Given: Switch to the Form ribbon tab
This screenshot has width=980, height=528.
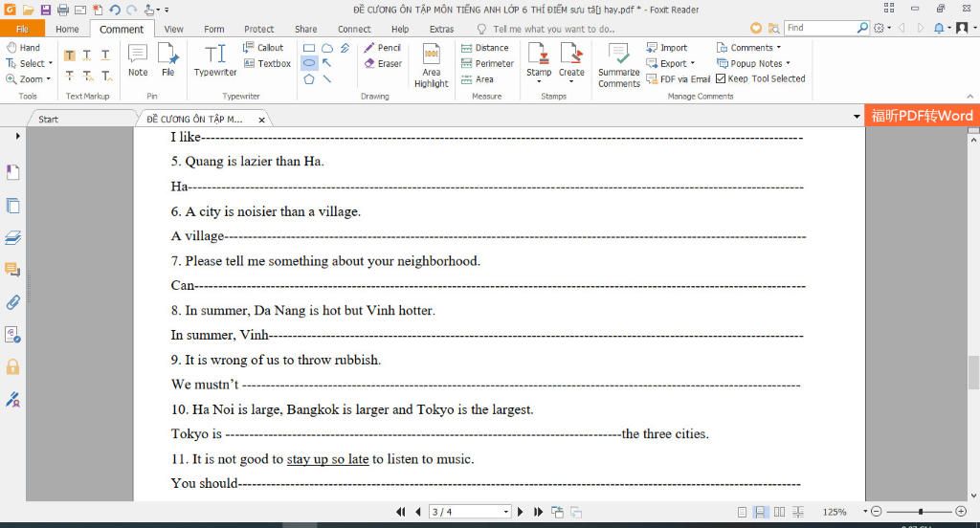Looking at the screenshot, I should (213, 29).
